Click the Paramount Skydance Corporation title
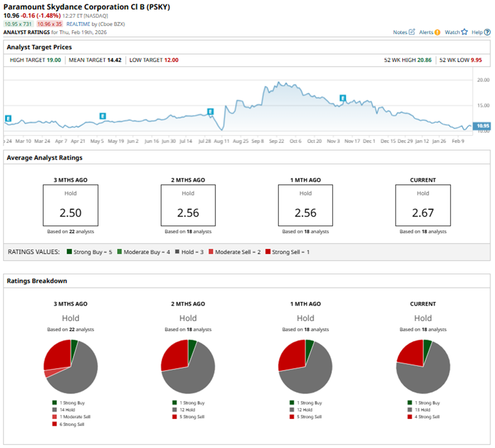Screen dimensions: 495x448 pos(87,7)
